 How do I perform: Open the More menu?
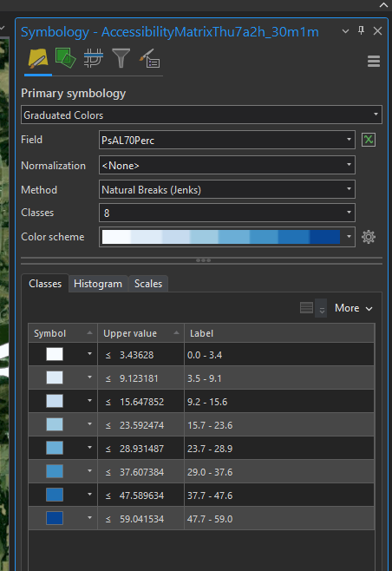(354, 308)
